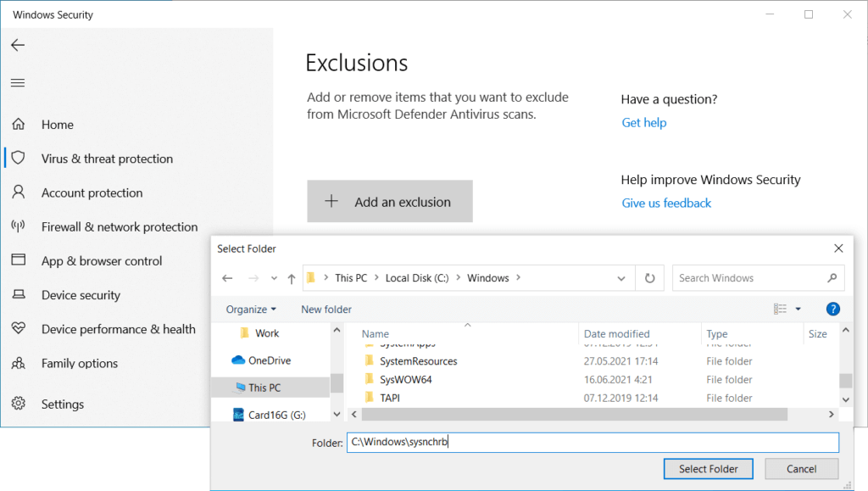Expand chevron after Windows breadcrumb
Viewport: 868px width, 491px height.
coord(518,278)
